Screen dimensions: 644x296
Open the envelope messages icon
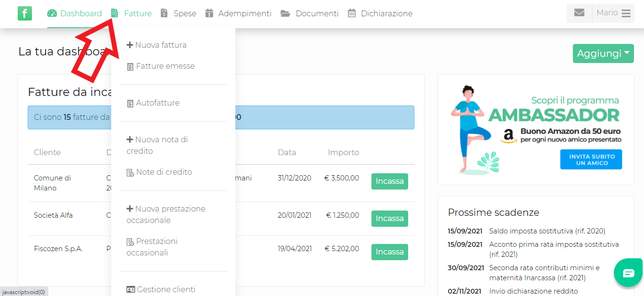[579, 13]
